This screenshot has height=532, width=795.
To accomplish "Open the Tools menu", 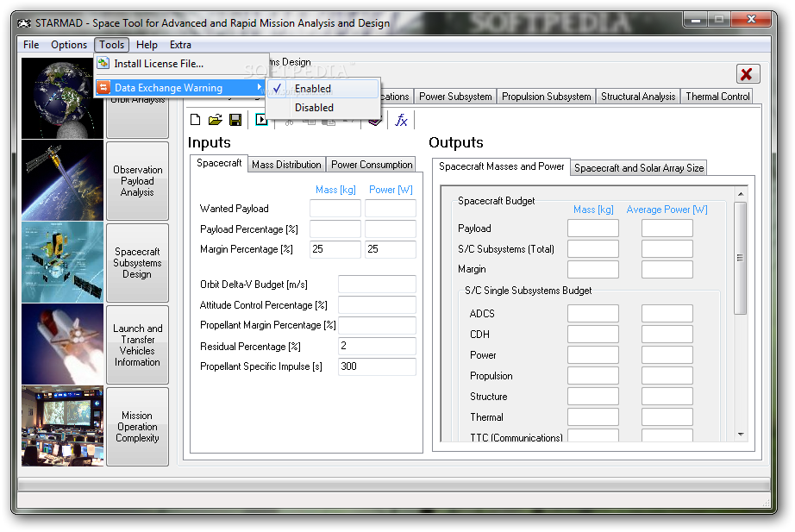I will (x=111, y=45).
